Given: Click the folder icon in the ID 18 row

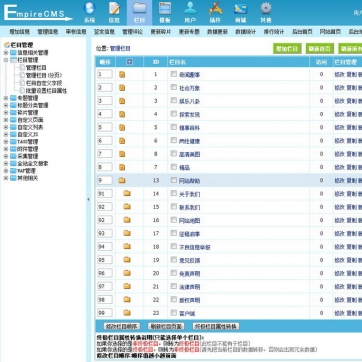Looking at the screenshot, I should [127, 246].
